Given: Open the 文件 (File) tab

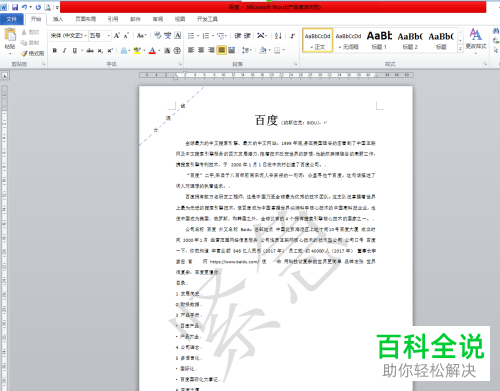Looking at the screenshot, I should 12,19.
